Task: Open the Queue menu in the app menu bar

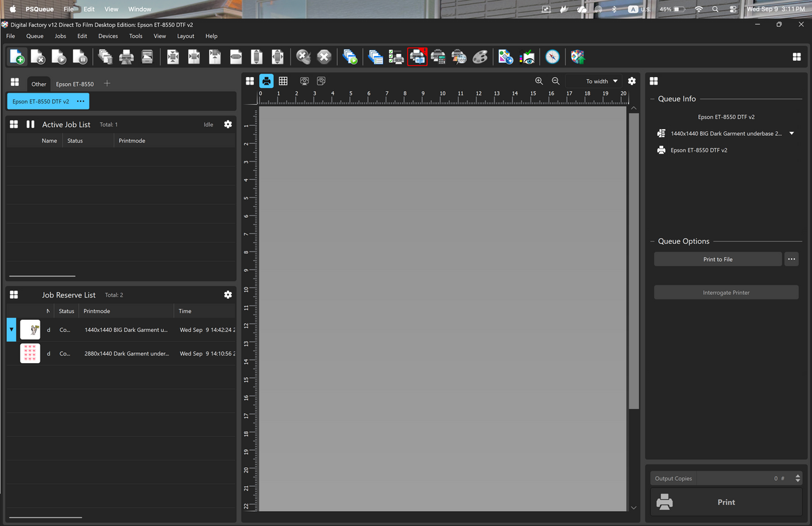Action: 35,37
